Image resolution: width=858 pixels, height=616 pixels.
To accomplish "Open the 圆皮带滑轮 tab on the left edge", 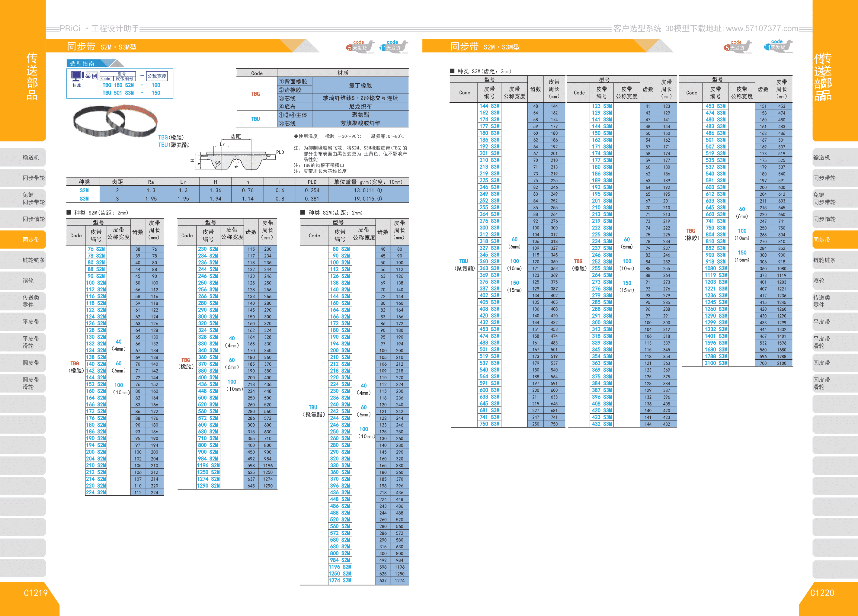I will pyautogui.click(x=23, y=383).
